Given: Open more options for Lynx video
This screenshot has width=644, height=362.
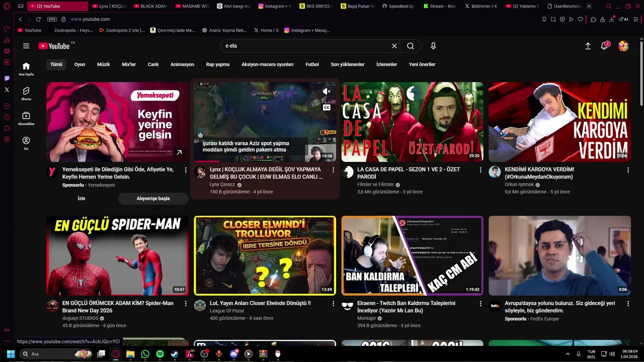Looking at the screenshot, I should [x=333, y=170].
